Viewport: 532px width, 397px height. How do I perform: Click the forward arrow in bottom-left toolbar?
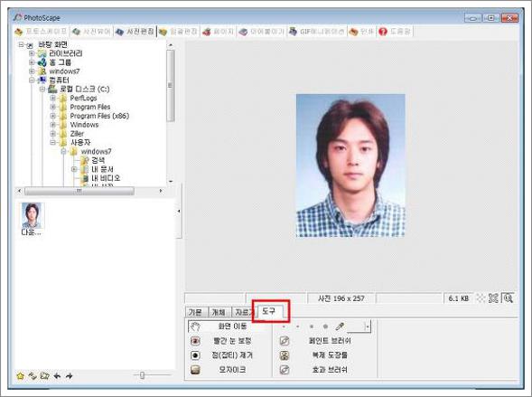click(70, 376)
